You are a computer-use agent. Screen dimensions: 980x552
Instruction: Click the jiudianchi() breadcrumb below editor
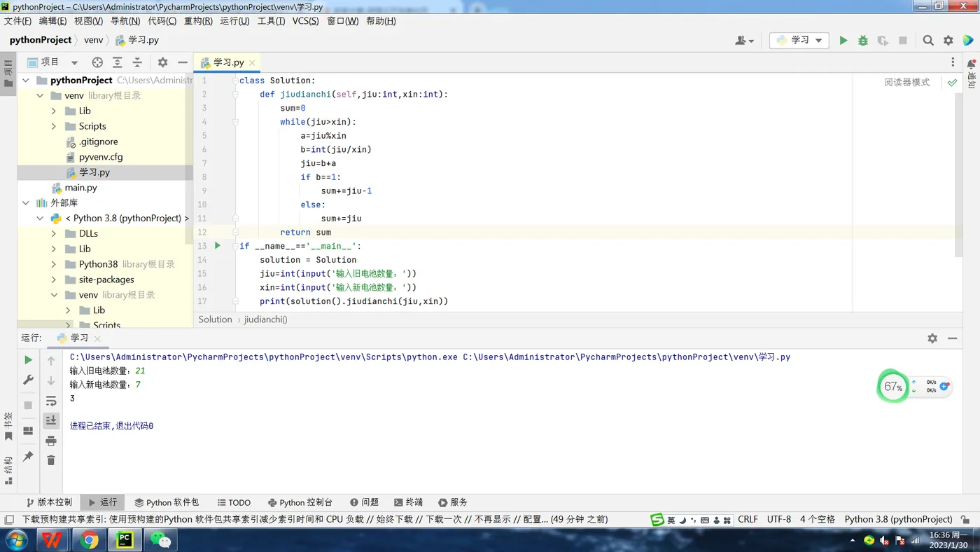coord(265,319)
